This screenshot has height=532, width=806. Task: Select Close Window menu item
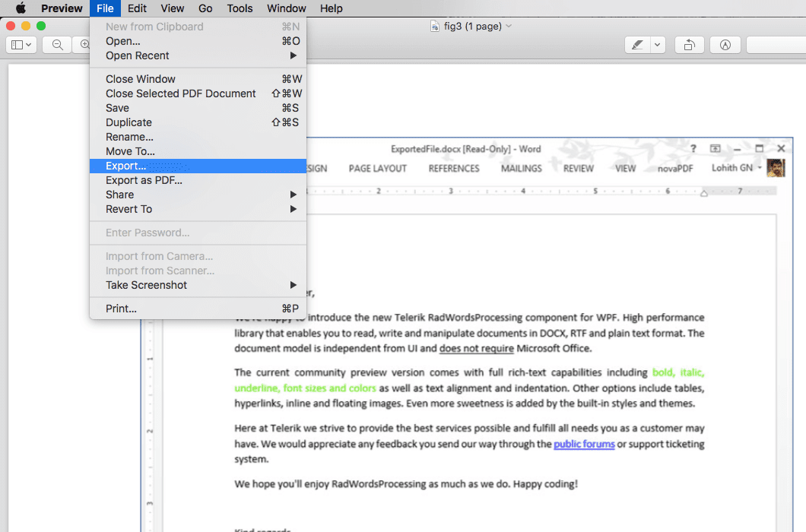[x=198, y=79]
